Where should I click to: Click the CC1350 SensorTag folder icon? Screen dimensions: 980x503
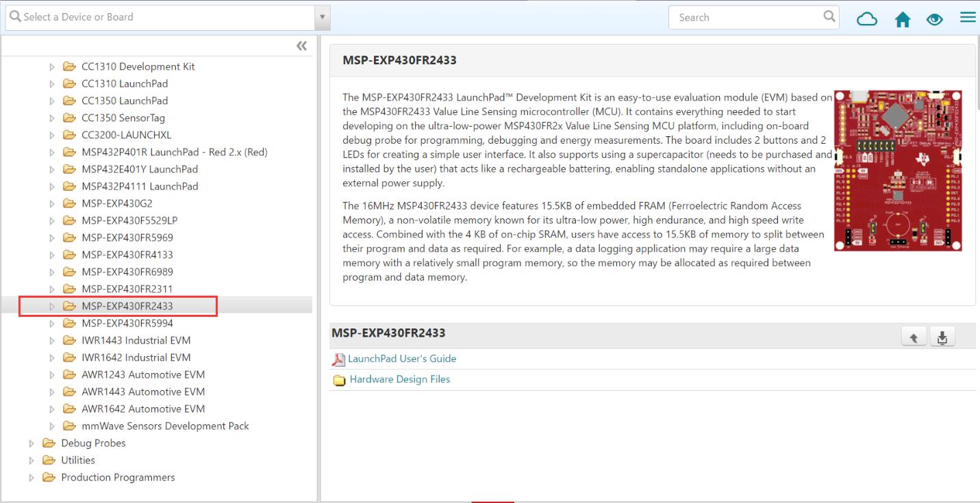coord(69,118)
